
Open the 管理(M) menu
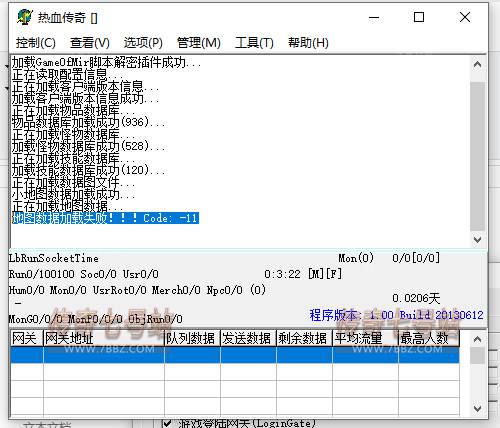click(199, 43)
